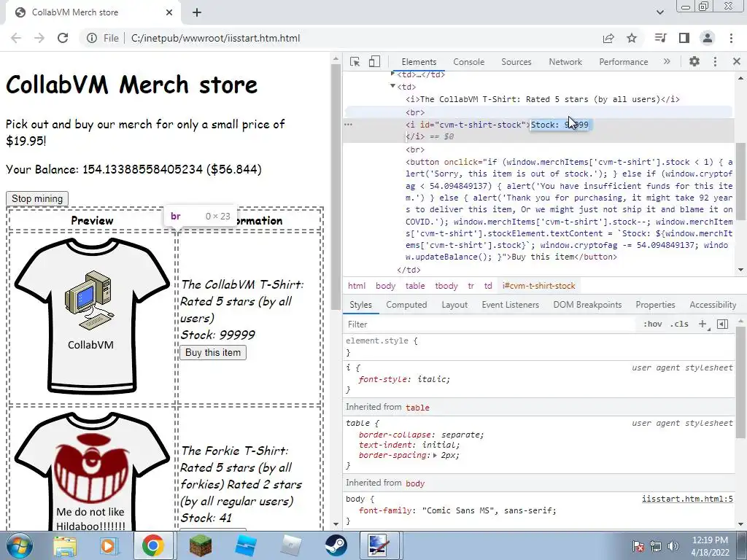Open the ellipsis actions on selected node
The image size is (747, 560).
[348, 125]
